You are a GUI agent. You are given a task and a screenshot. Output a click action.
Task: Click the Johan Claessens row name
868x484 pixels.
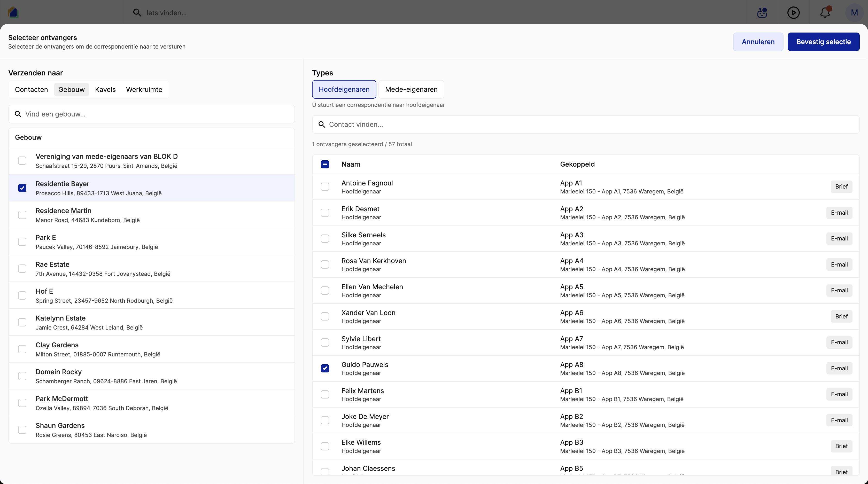pos(368,469)
